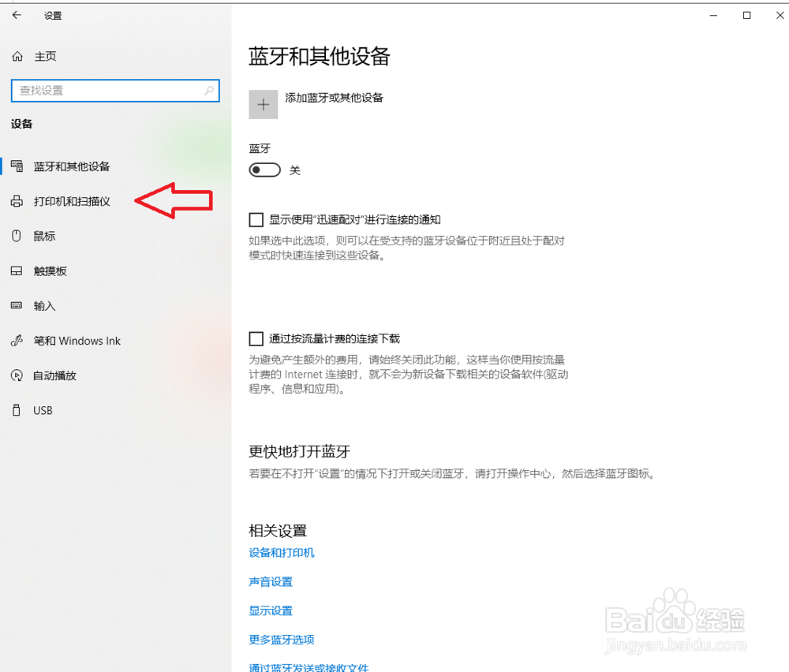Check 通过按流量计费的连接下载
This screenshot has height=672, width=789.
coord(256,338)
